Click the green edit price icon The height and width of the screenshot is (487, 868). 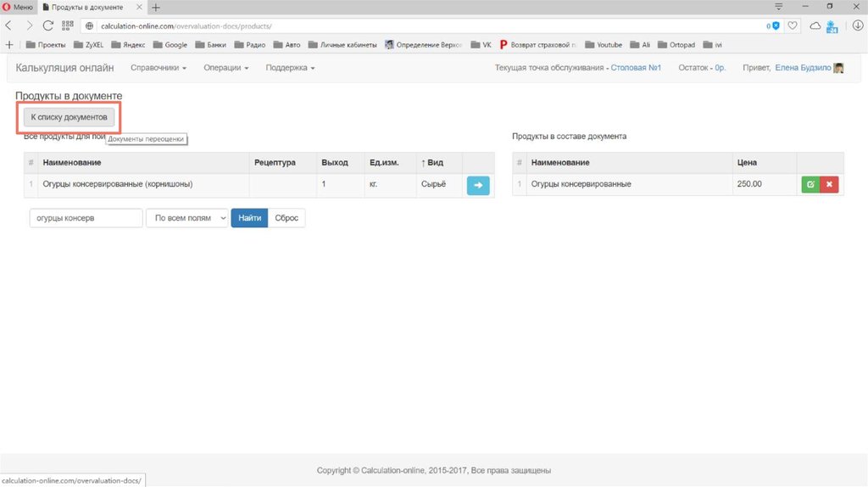coord(810,184)
